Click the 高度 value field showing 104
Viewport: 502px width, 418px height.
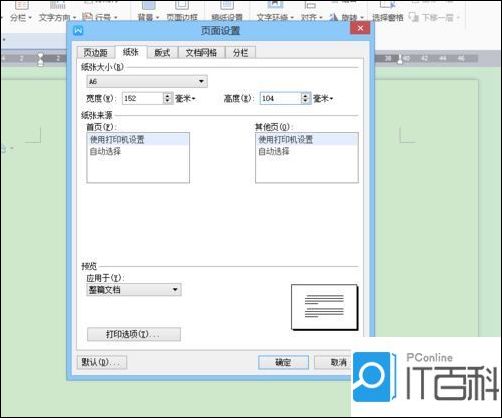click(x=280, y=98)
